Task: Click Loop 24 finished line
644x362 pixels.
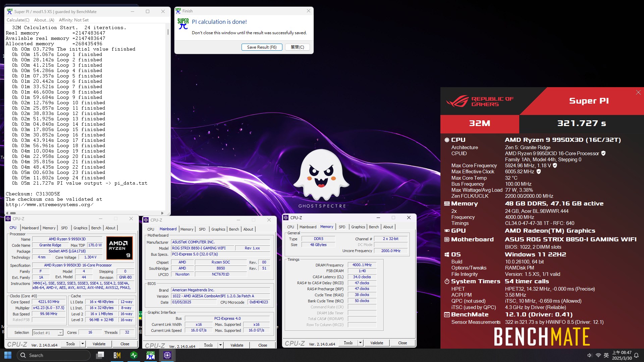Action: coord(59,178)
